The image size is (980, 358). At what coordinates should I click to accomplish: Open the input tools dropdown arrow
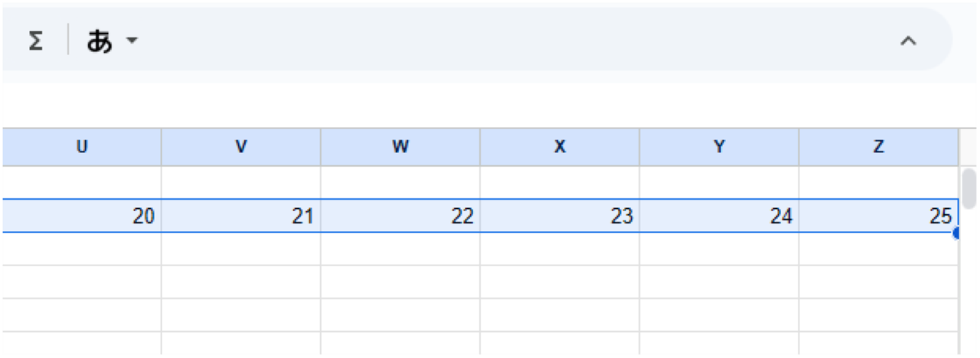point(132,41)
